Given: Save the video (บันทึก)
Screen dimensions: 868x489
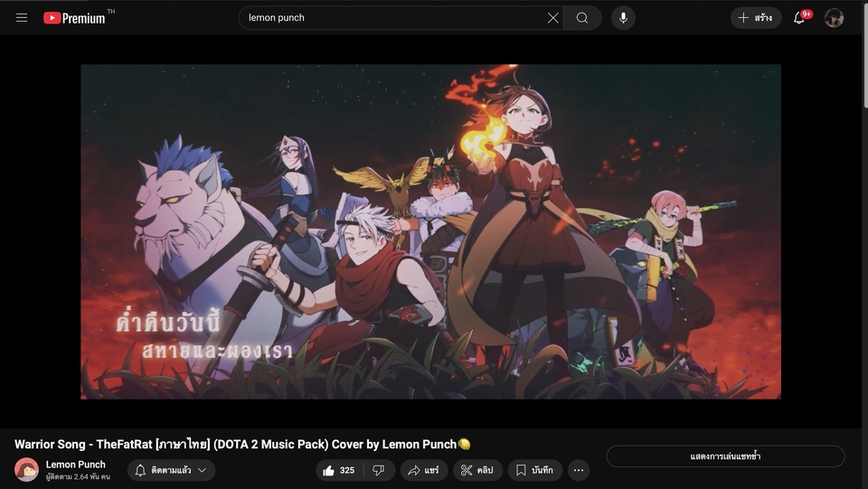Looking at the screenshot, I should (x=534, y=470).
